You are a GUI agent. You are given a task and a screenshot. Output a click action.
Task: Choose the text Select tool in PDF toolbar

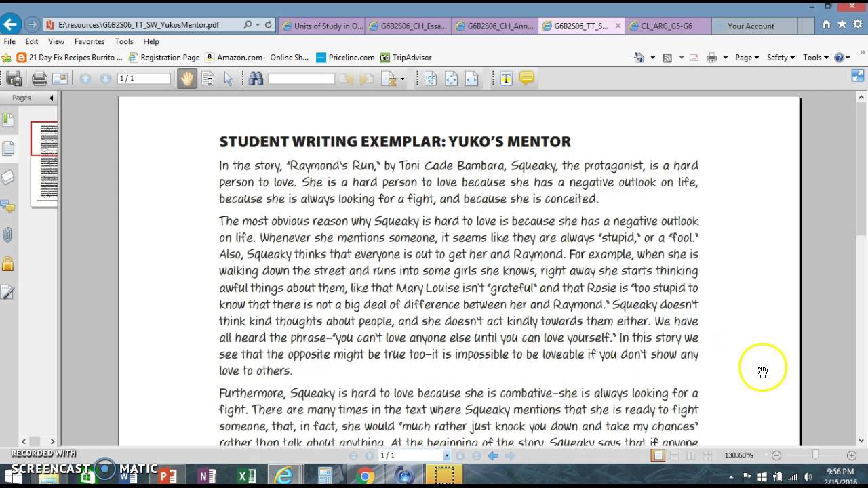click(x=208, y=79)
